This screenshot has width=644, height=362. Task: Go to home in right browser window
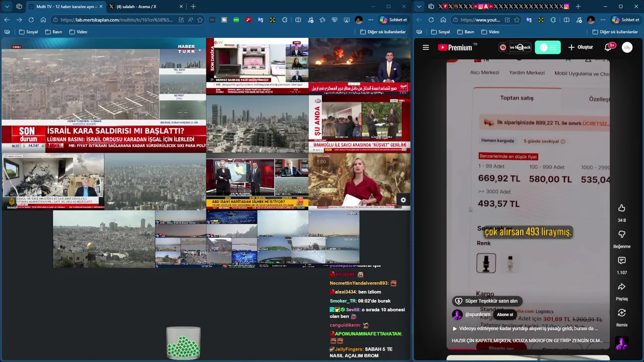(443, 20)
